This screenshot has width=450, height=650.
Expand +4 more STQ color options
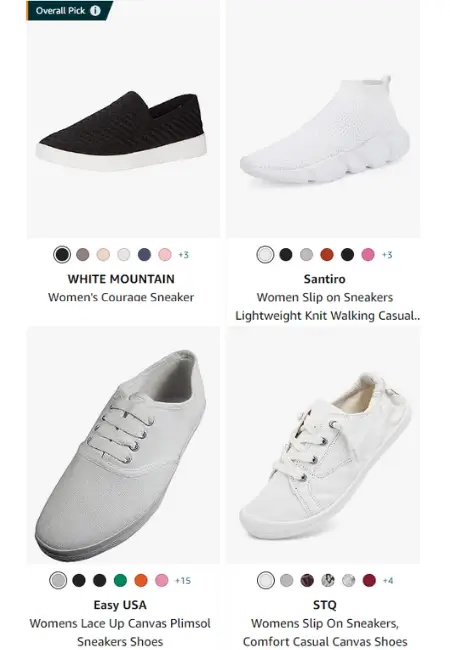tap(388, 580)
